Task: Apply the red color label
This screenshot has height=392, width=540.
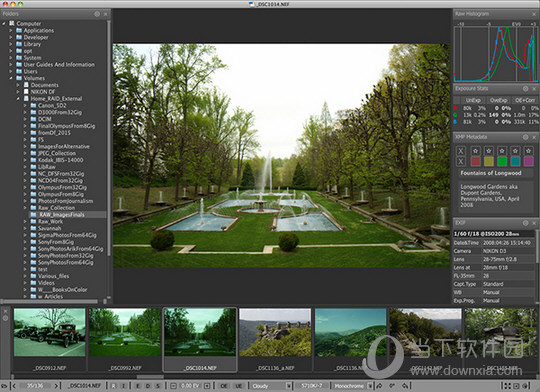Action: [476, 161]
